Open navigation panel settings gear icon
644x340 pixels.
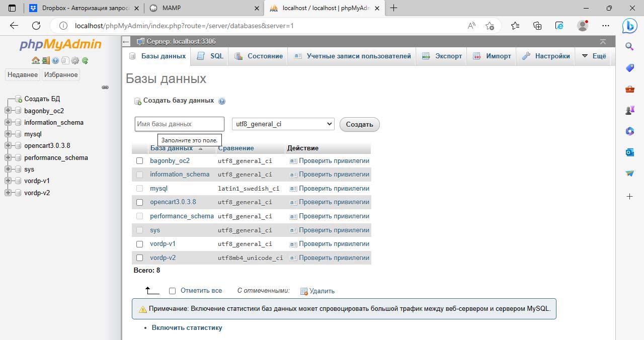[x=75, y=60]
